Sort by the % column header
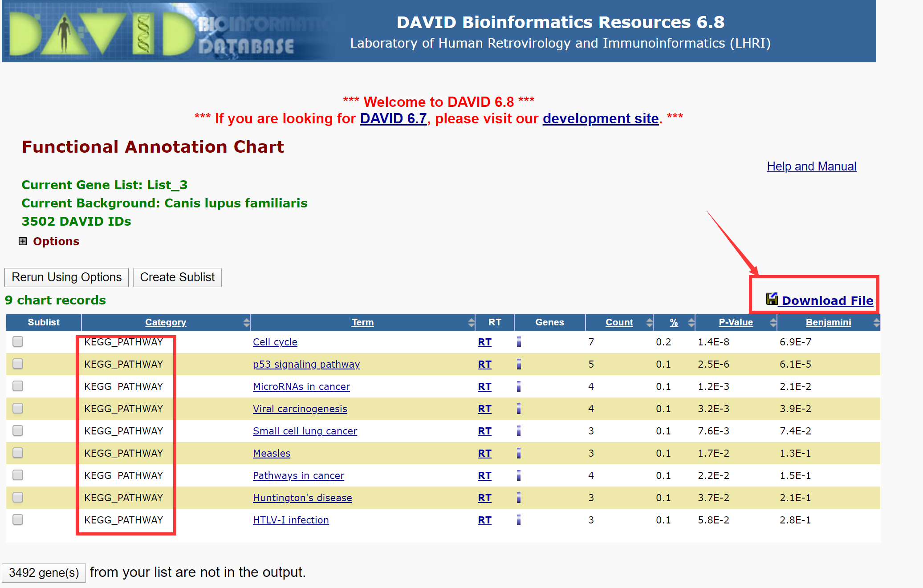 point(674,322)
